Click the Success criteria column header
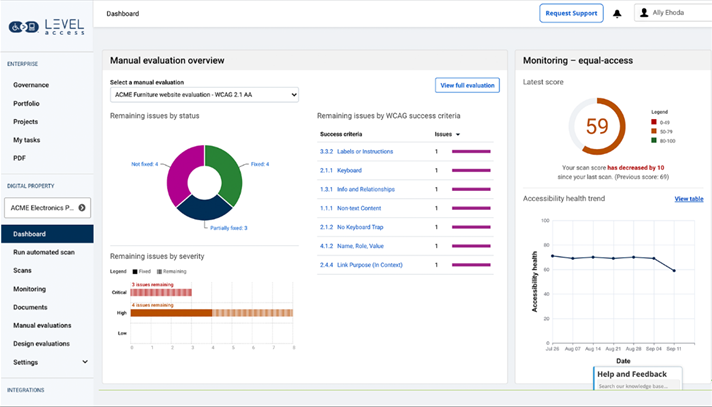The width and height of the screenshot is (712, 407). point(341,134)
